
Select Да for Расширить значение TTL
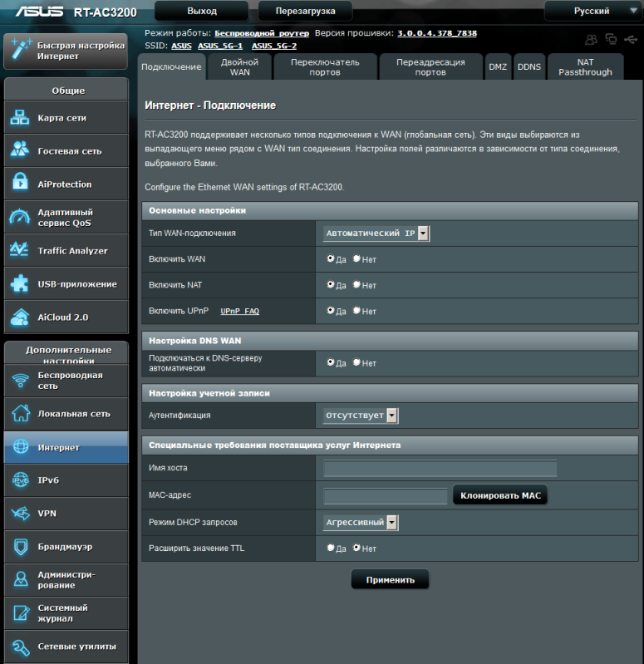[330, 548]
